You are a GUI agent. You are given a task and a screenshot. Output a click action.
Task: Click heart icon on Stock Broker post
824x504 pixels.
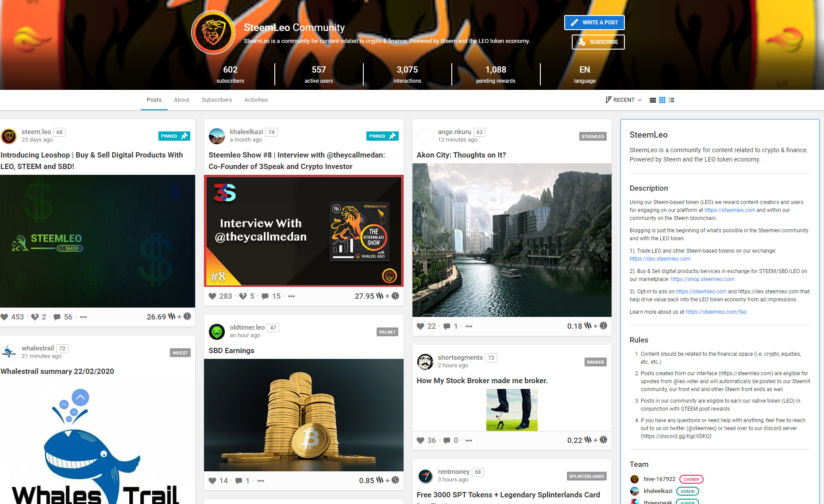[420, 441]
